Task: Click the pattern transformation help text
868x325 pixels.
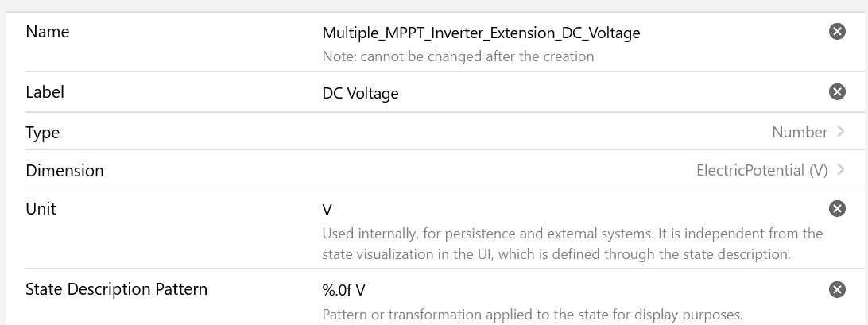Action: click(532, 314)
